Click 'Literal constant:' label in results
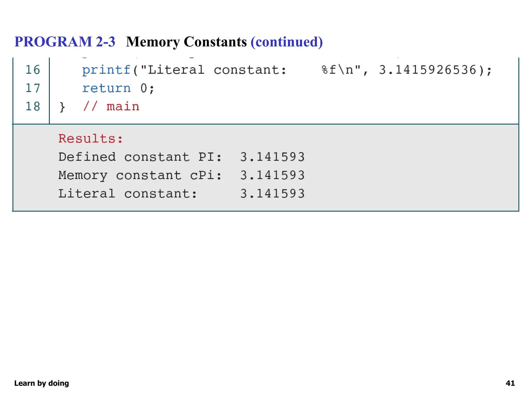Viewport: 532px width, 399px height. pyautogui.click(x=128, y=194)
